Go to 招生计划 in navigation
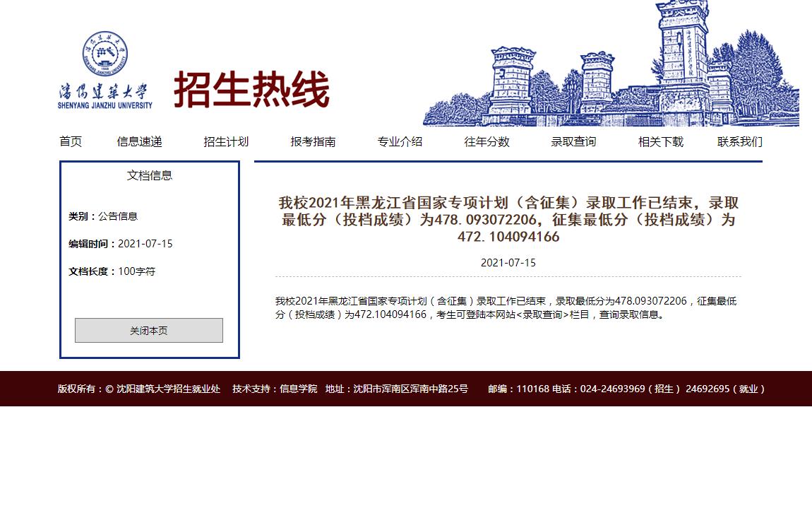 227,141
